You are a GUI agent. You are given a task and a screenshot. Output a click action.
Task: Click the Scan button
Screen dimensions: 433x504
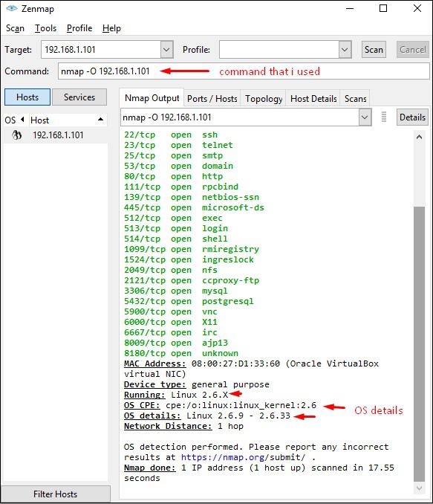click(374, 50)
